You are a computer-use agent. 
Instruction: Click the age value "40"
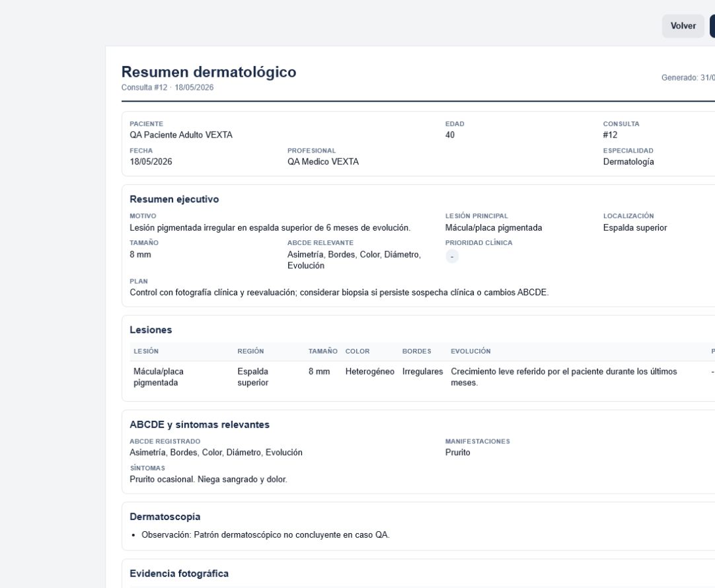(x=449, y=135)
